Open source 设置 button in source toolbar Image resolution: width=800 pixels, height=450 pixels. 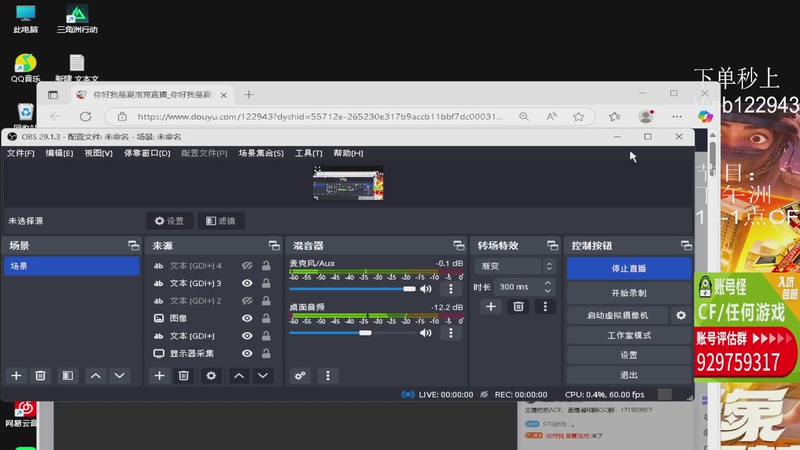[169, 221]
